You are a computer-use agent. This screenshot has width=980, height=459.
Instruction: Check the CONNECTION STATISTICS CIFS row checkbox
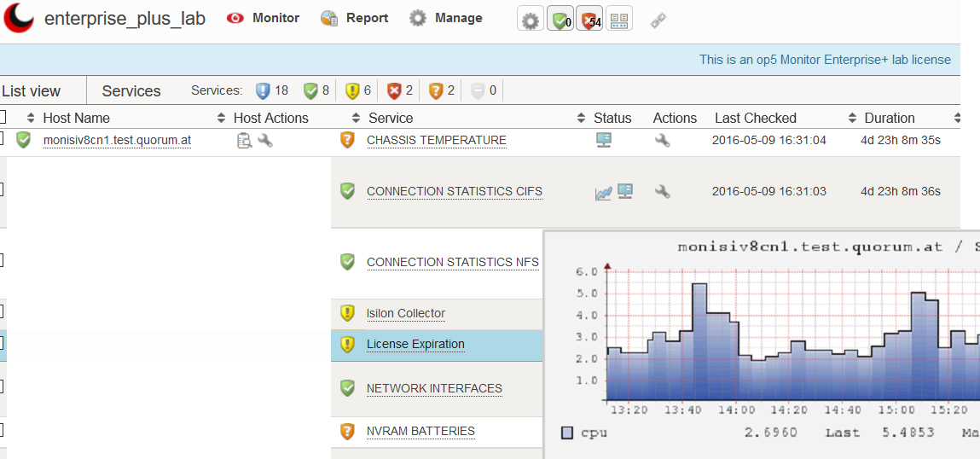(x=1, y=189)
